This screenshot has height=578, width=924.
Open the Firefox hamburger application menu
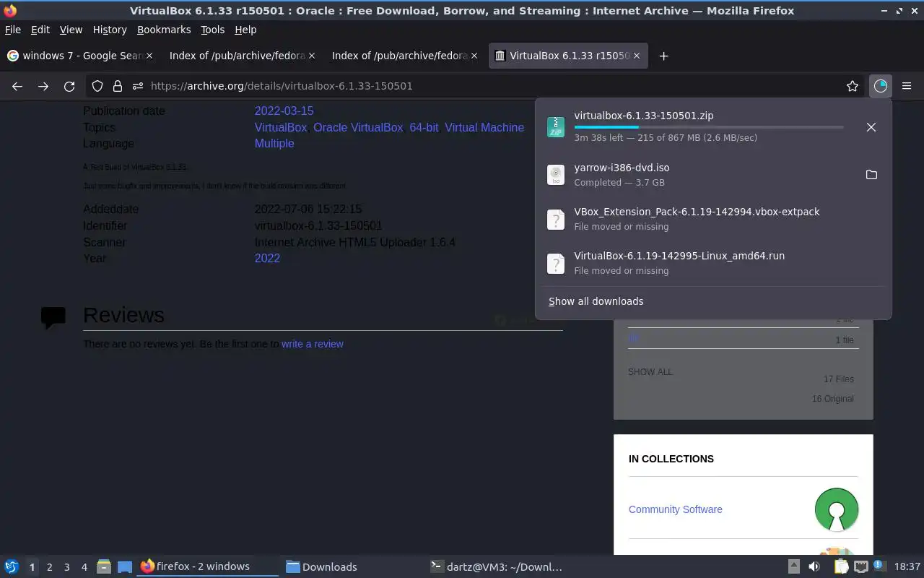(907, 86)
